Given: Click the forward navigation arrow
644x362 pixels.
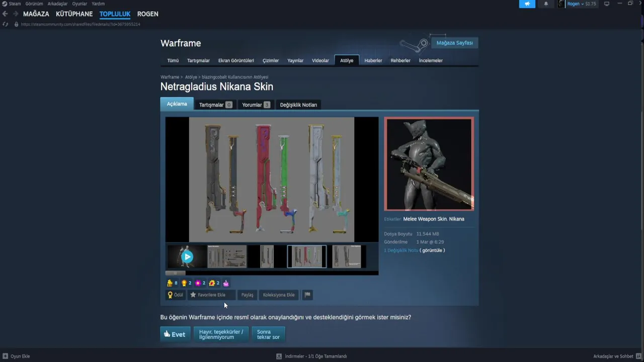Looking at the screenshot, I should (16, 14).
